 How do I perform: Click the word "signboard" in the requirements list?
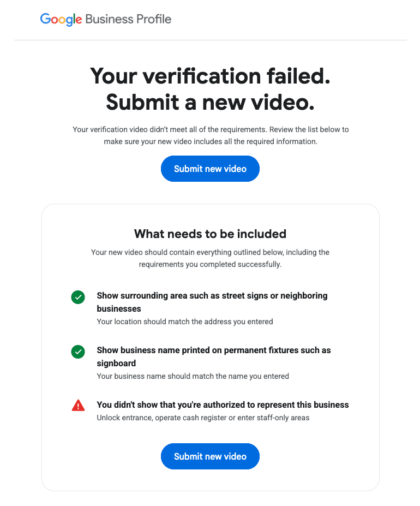[116, 364]
